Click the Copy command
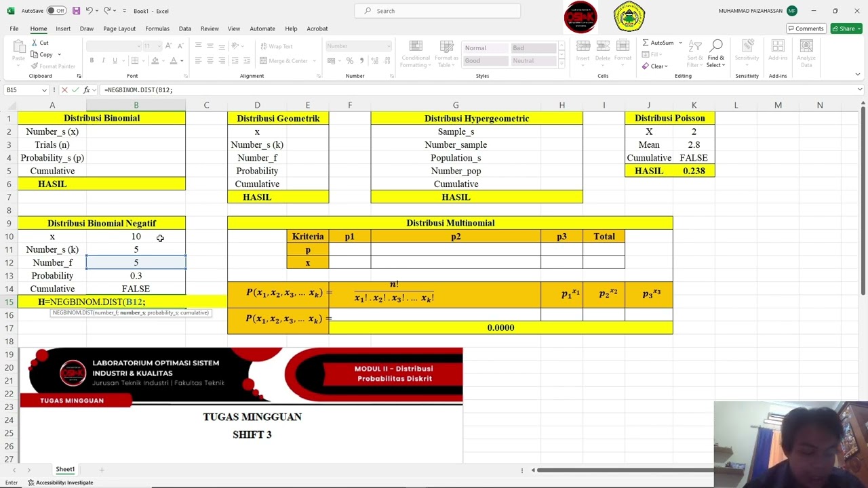Image resolution: width=868 pixels, height=488 pixels. [42, 54]
